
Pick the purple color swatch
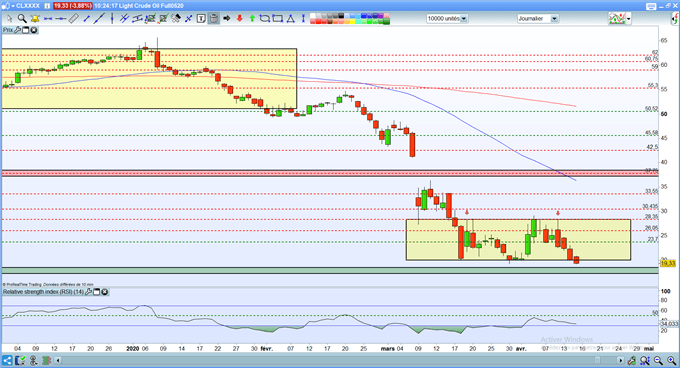click(x=381, y=16)
